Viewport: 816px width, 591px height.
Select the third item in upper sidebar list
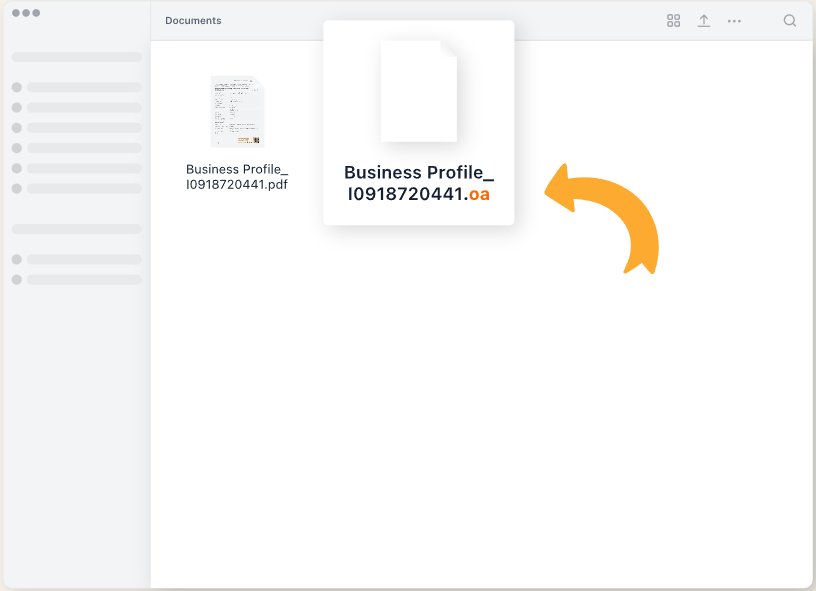(77, 128)
